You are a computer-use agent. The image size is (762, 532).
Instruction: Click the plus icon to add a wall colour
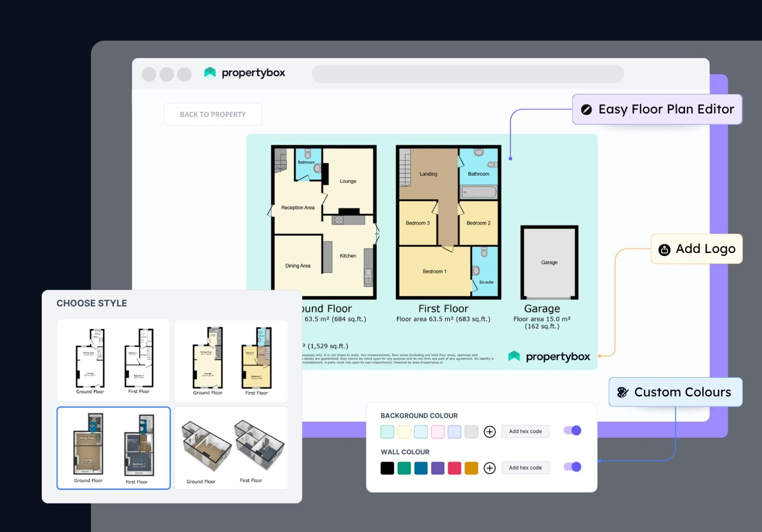pyautogui.click(x=490, y=468)
